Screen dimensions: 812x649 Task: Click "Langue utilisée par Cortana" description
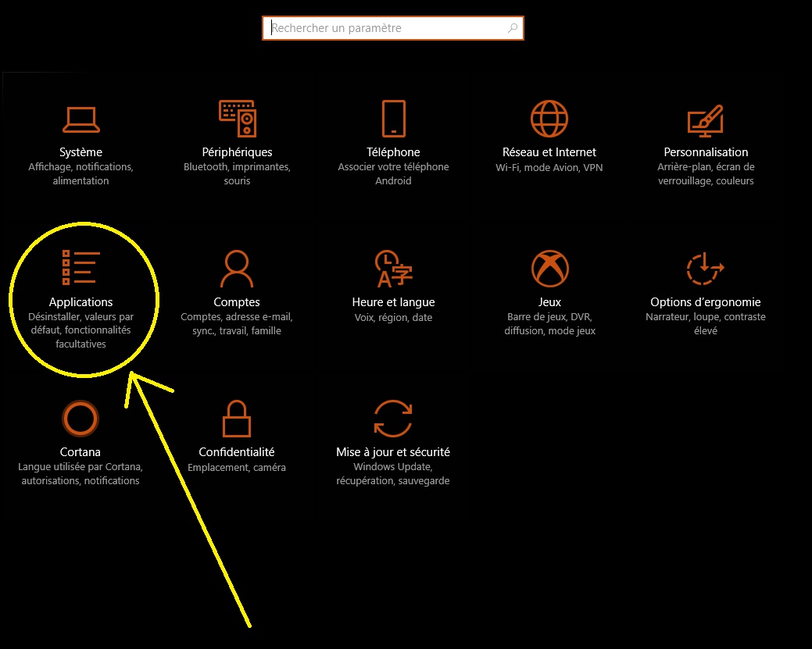click(x=80, y=474)
